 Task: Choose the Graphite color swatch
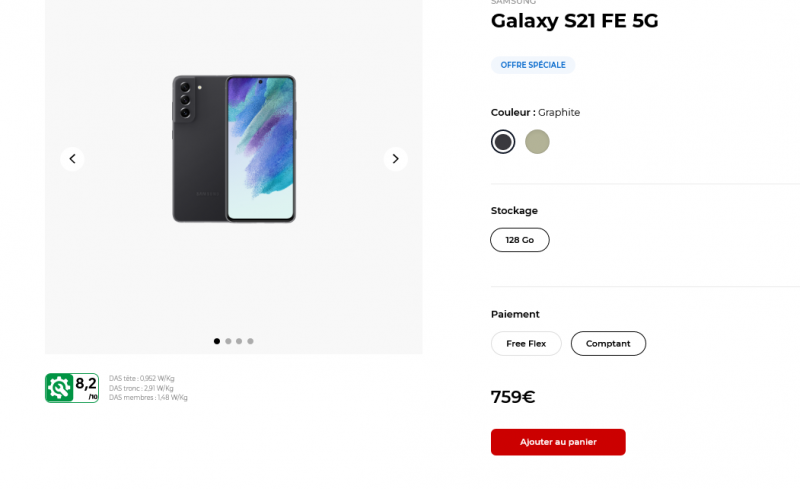503,142
